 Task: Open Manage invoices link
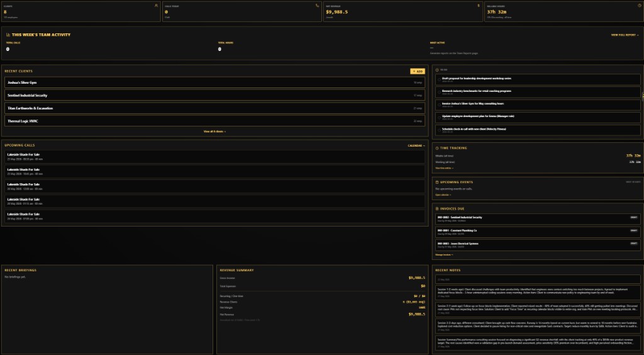coord(445,255)
